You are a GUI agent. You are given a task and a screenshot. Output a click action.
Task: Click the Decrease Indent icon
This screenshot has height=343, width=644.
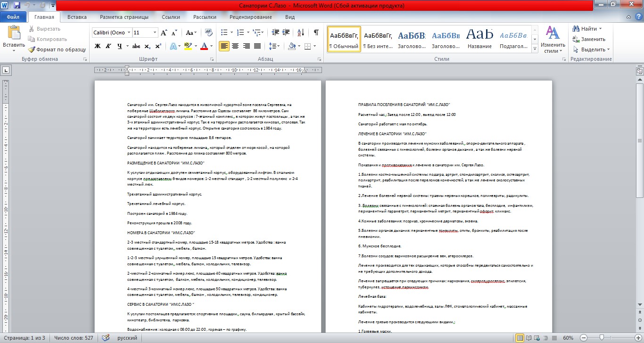tap(274, 33)
